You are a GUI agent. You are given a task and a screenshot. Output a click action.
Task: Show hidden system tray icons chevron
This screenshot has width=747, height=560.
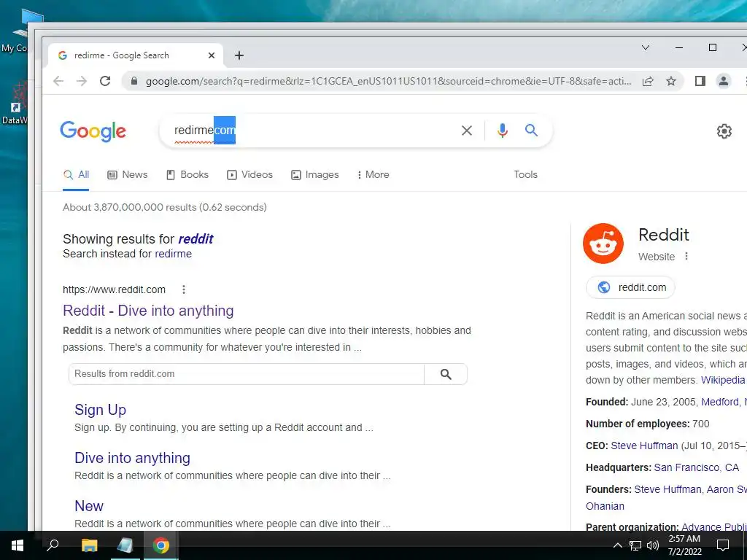tap(617, 545)
